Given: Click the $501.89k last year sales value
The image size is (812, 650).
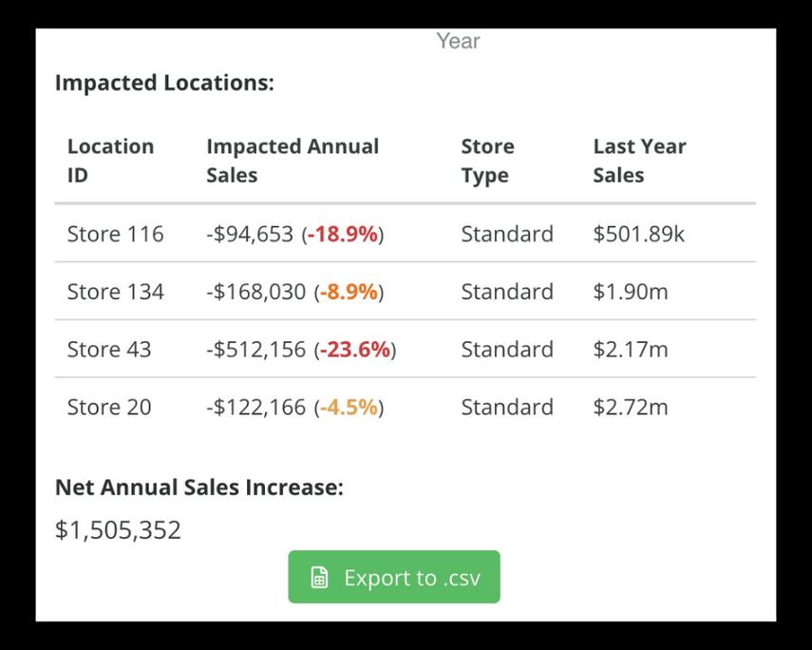Looking at the screenshot, I should pyautogui.click(x=638, y=234).
